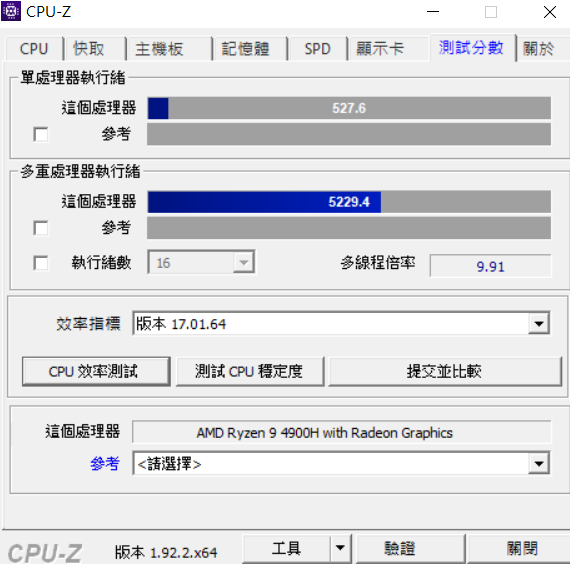Enable single-thread 參考 checkbox
Screen dimensions: 570x564
pos(41,134)
